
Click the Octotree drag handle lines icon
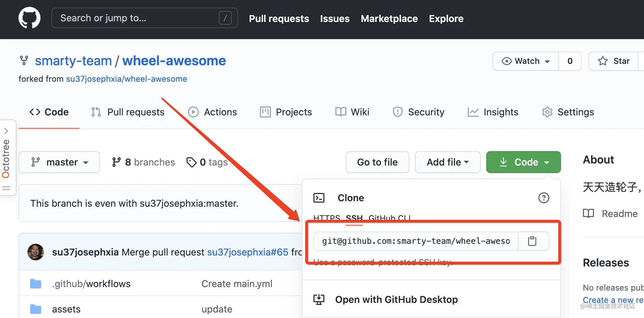6,188
